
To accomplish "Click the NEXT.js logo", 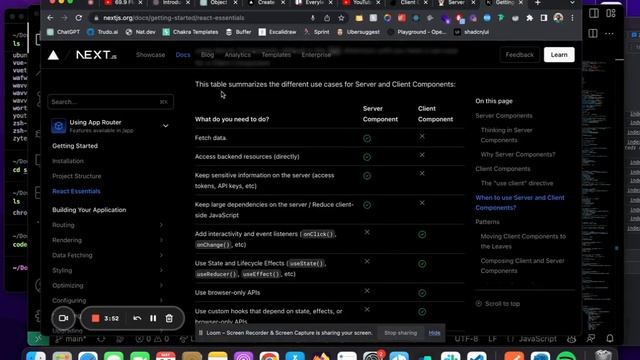I will (96, 55).
